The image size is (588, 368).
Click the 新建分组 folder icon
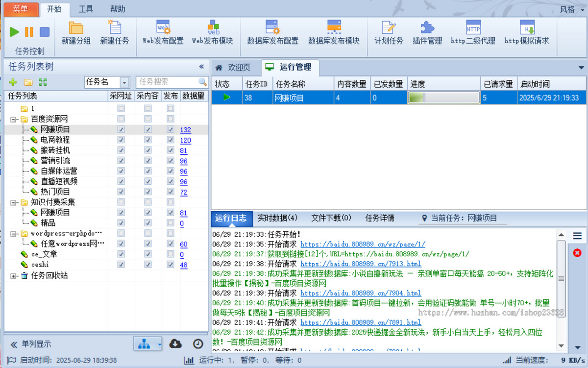tap(76, 27)
